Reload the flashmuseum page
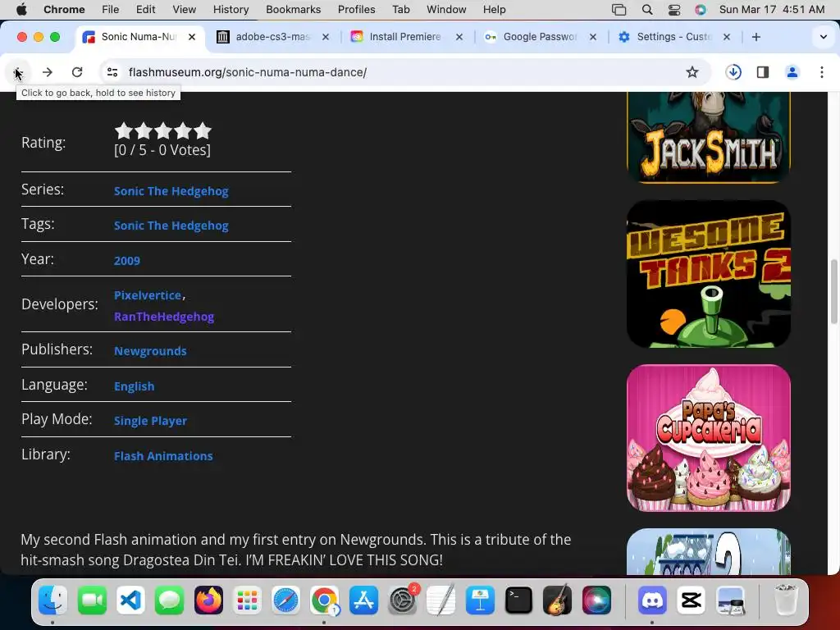This screenshot has width=840, height=630. pos(77,72)
